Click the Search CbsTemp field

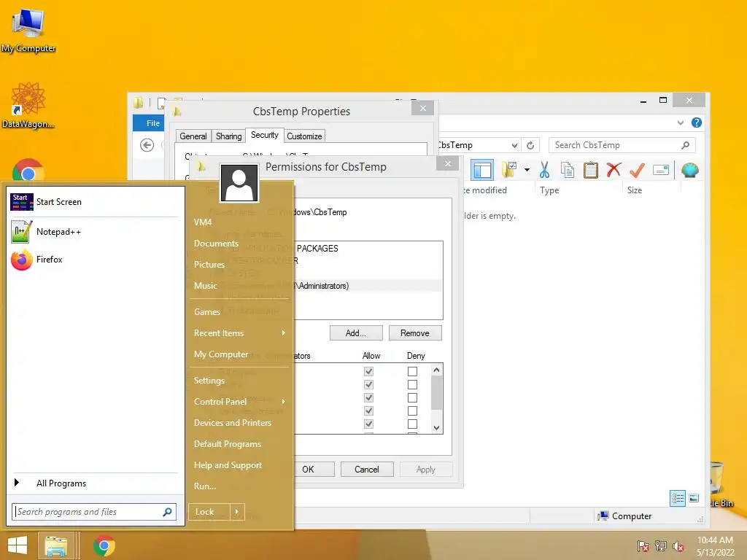[622, 145]
